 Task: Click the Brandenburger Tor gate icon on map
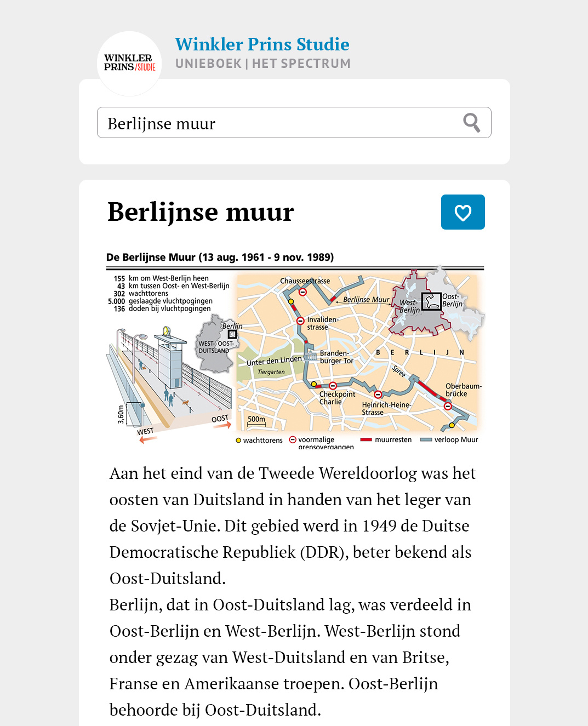pyautogui.click(x=310, y=357)
